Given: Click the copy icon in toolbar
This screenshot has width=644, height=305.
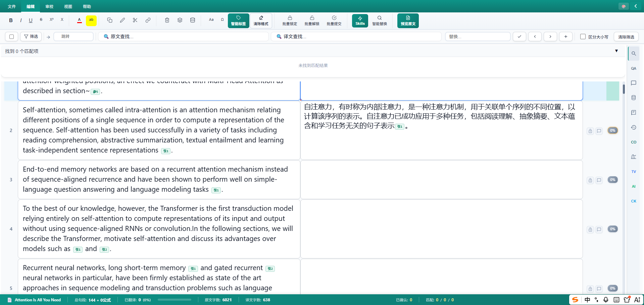Looking at the screenshot, I should tap(110, 20).
